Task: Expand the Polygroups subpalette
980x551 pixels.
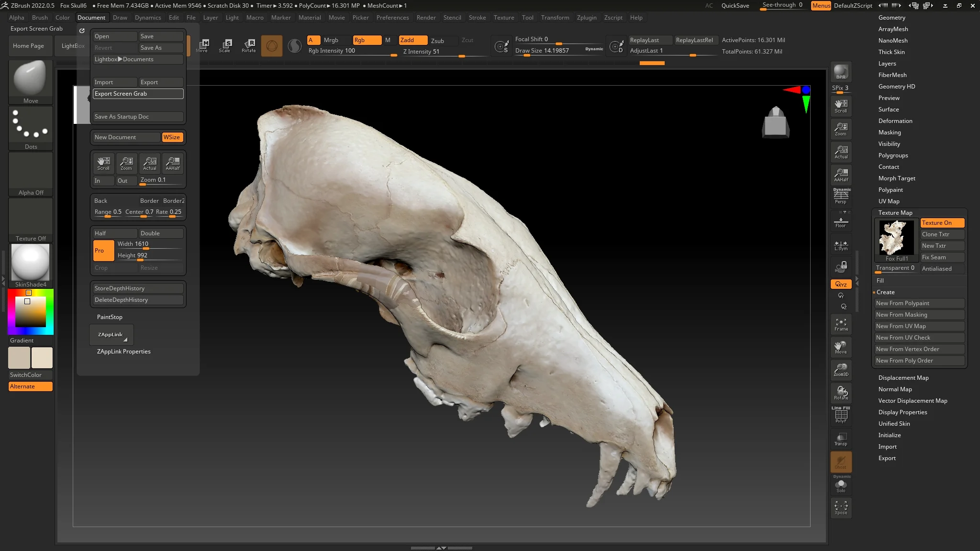Action: (893, 155)
